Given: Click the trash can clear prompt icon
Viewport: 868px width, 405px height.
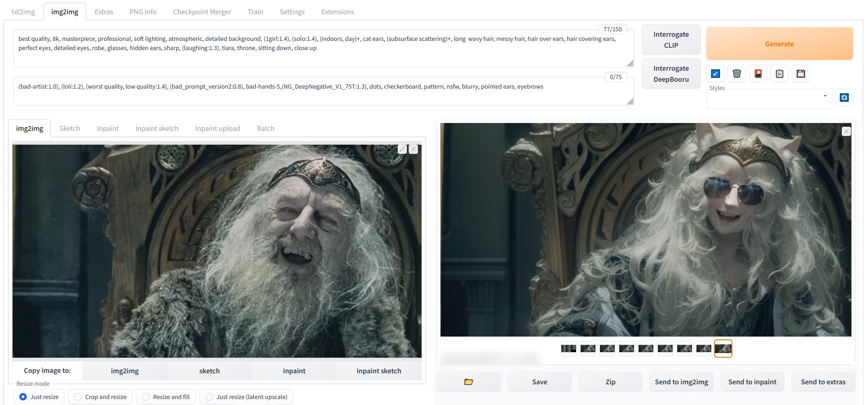Looking at the screenshot, I should pyautogui.click(x=737, y=73).
